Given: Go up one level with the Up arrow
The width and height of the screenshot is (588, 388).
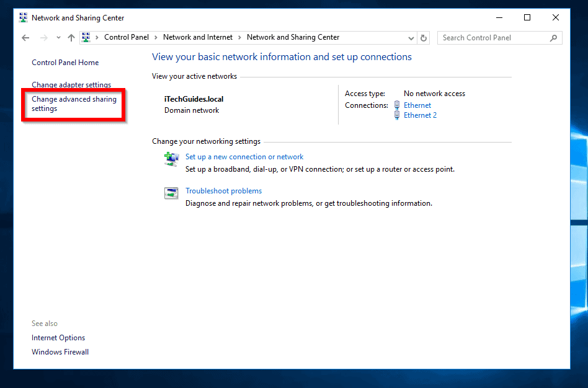Looking at the screenshot, I should click(71, 38).
